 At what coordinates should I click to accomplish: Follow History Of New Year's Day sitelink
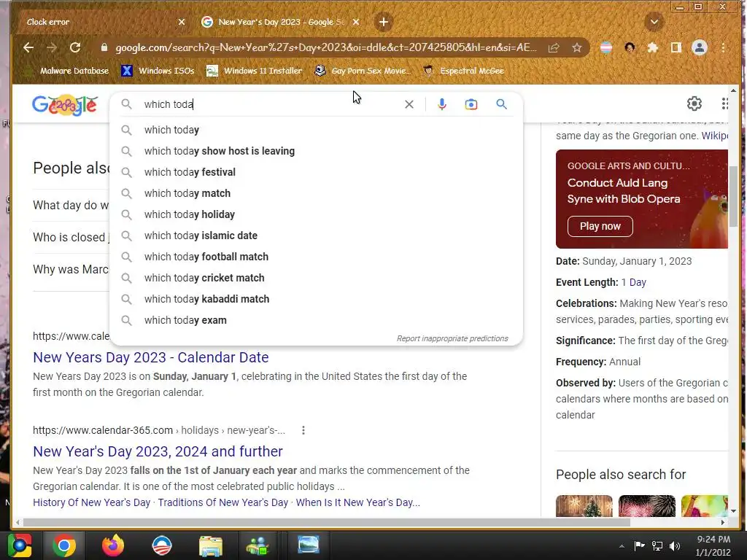(91, 502)
